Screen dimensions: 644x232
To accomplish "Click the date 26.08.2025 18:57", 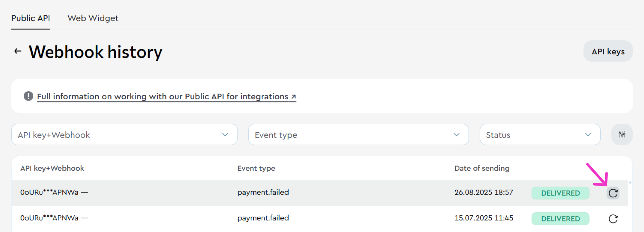I will click(x=484, y=192).
